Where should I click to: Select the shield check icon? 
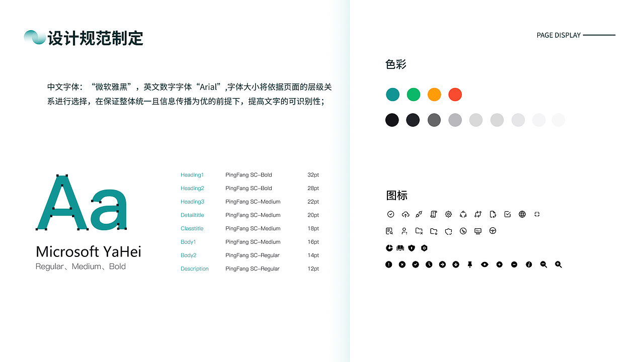pos(449,231)
